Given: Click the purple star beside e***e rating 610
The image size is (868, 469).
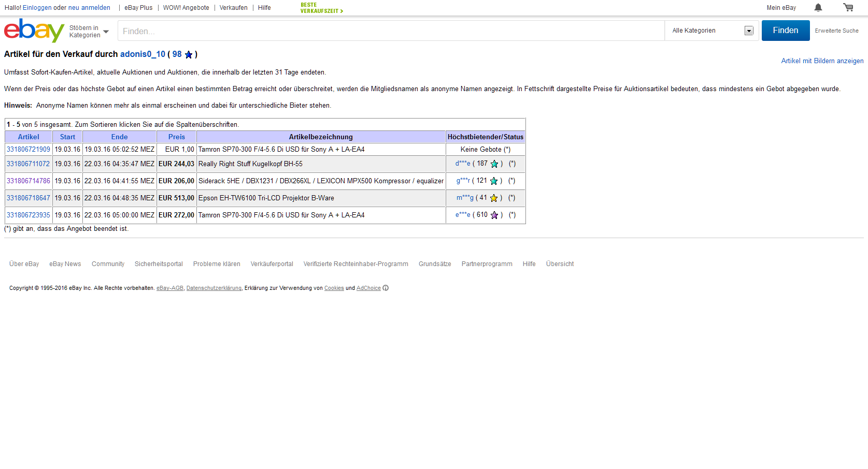Looking at the screenshot, I should (494, 215).
